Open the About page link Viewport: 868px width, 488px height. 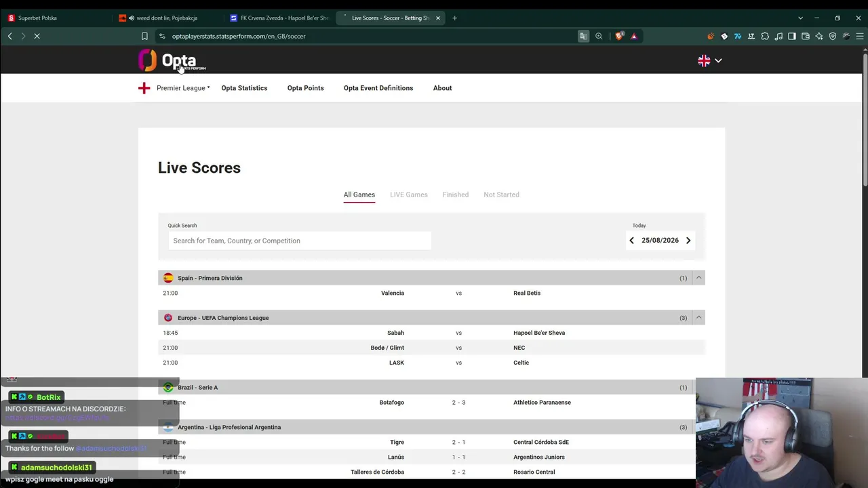pos(442,88)
